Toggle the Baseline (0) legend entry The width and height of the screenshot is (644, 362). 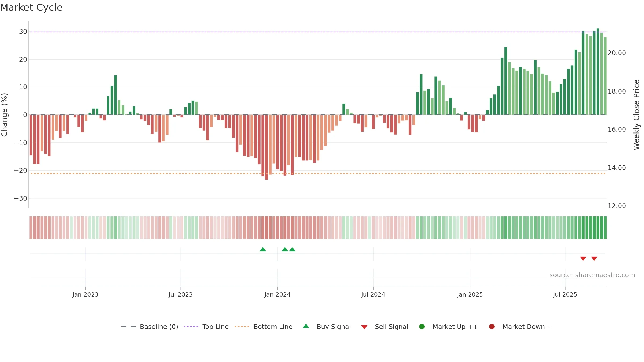[x=149, y=327]
